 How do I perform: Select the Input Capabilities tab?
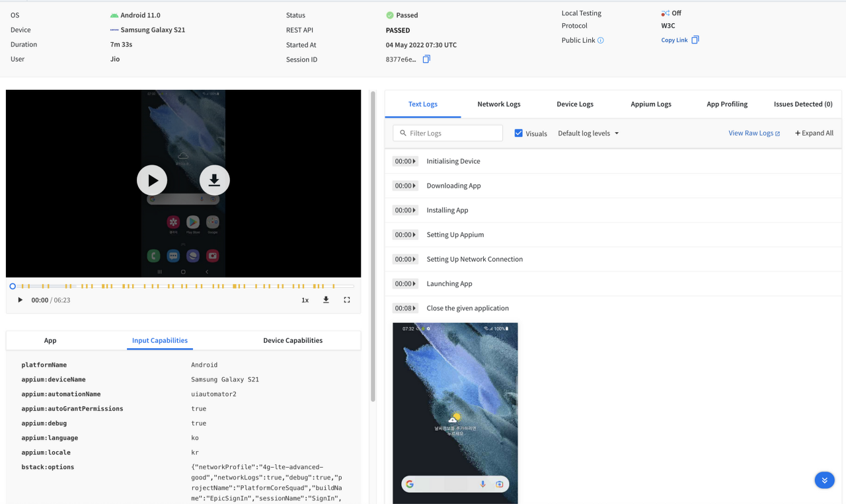[x=160, y=341]
